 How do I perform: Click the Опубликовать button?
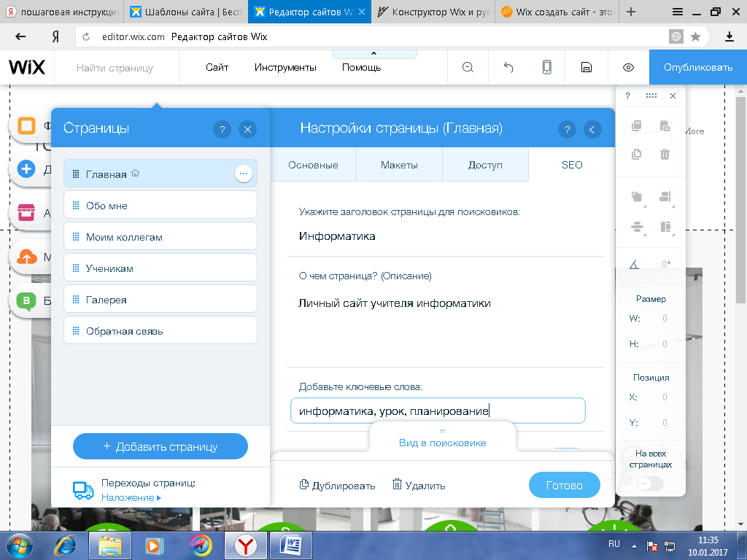pyautogui.click(x=698, y=68)
